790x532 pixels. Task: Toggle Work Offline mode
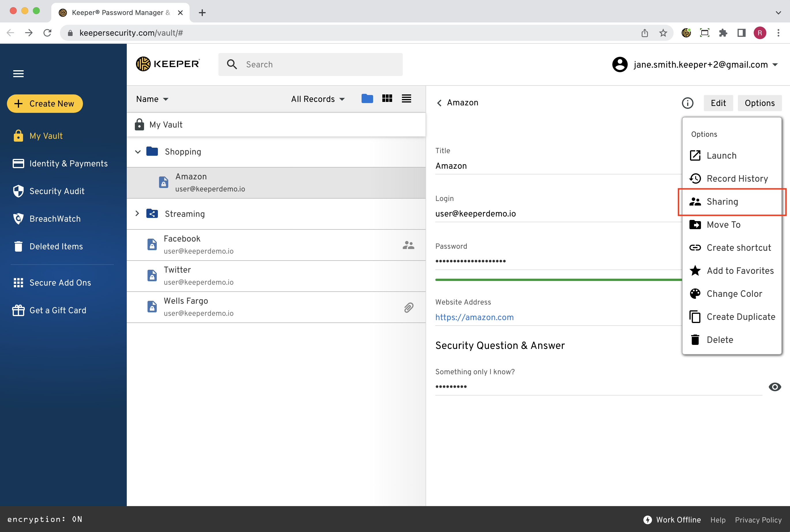point(672,519)
